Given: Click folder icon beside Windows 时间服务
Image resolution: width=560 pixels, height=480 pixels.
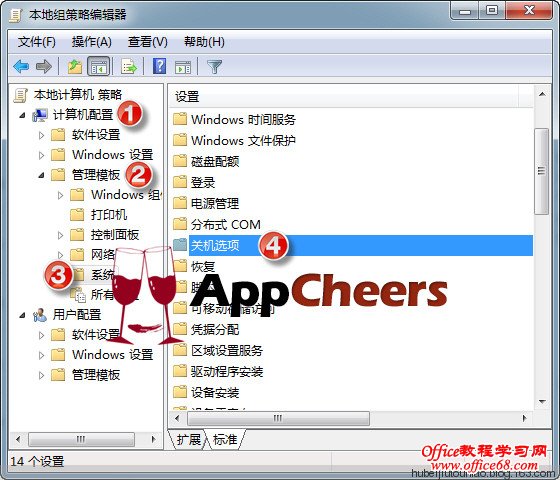Looking at the screenshot, I should coord(180,119).
